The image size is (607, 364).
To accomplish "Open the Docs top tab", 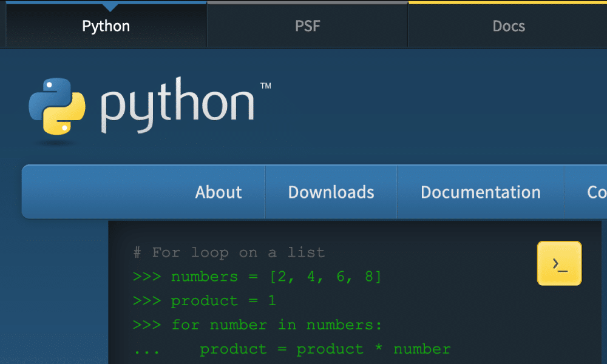I will pos(508,26).
